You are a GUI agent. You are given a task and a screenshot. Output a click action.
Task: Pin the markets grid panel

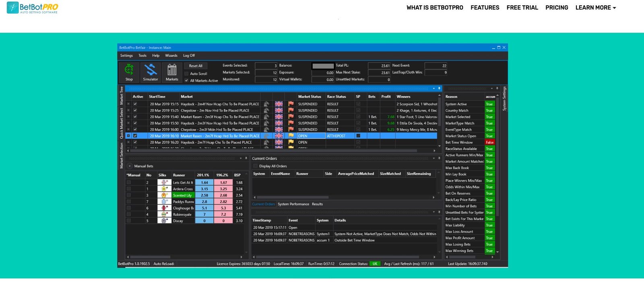pyautogui.click(x=439, y=88)
